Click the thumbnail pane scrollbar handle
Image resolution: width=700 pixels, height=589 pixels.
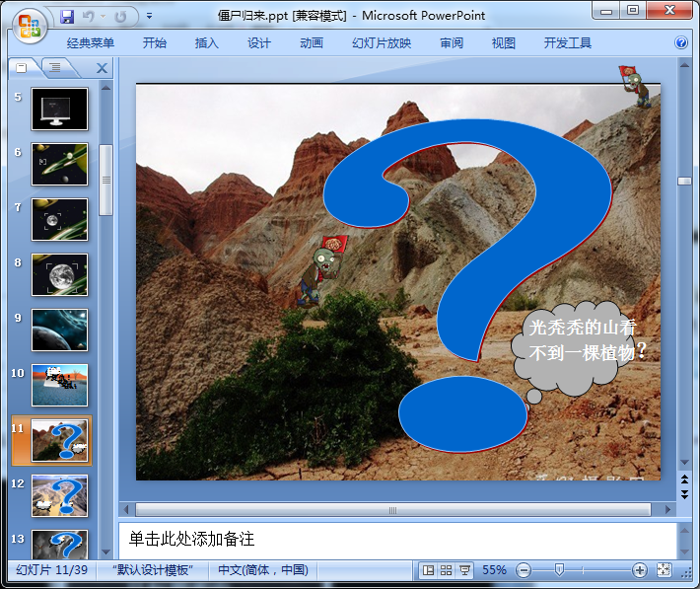pos(105,181)
